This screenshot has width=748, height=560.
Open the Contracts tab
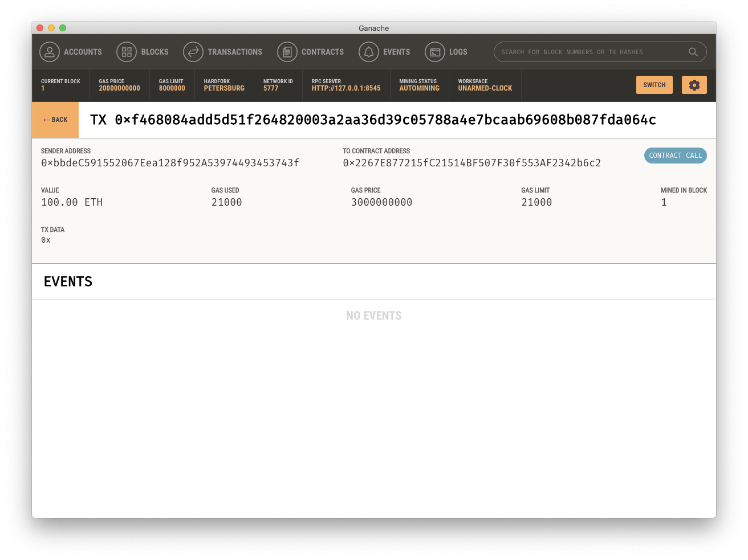(x=311, y=52)
